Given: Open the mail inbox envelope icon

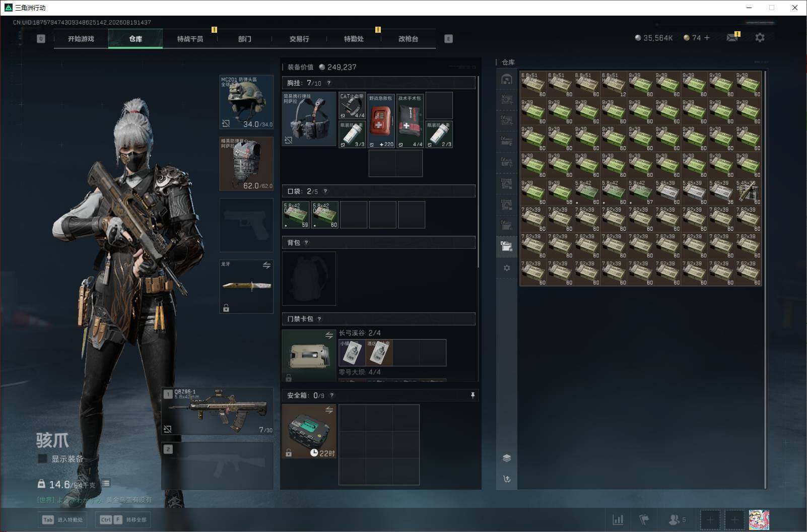Looking at the screenshot, I should point(732,38).
